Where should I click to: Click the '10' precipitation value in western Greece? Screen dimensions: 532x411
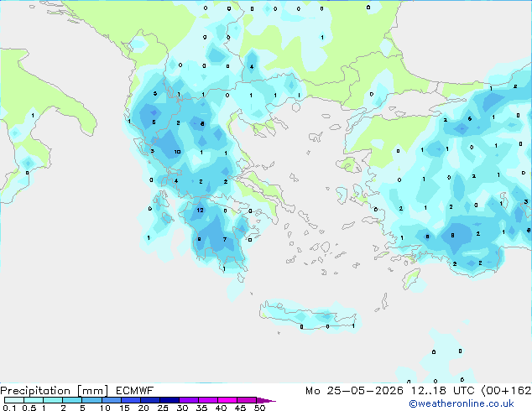pos(177,152)
